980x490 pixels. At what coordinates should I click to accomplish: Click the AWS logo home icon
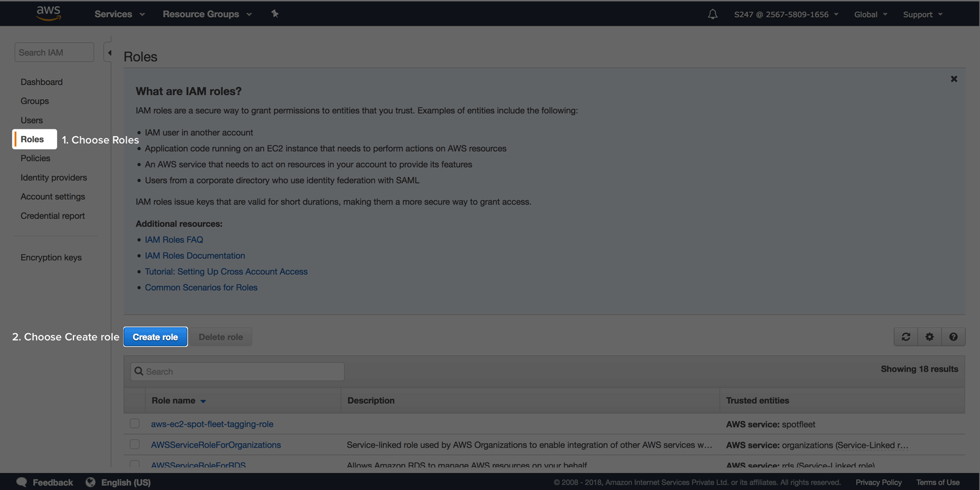[x=48, y=13]
